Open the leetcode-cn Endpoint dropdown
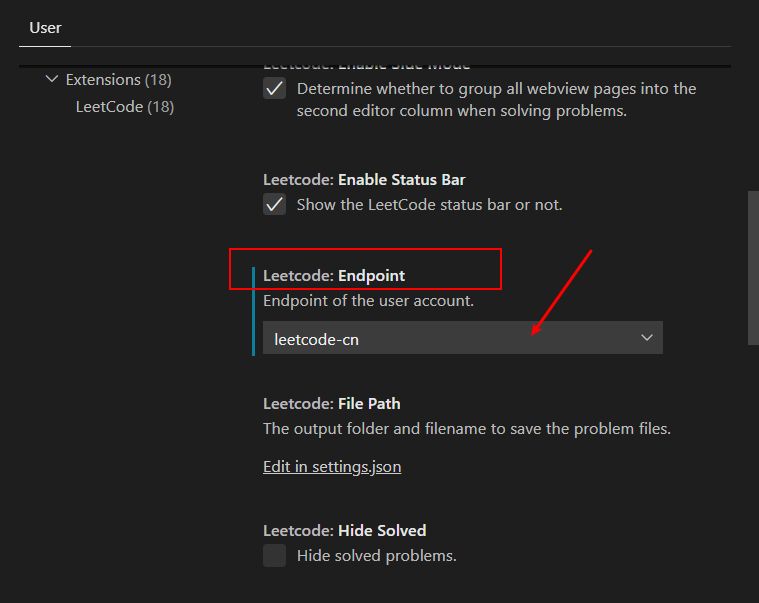This screenshot has width=759, height=603. 450,339
